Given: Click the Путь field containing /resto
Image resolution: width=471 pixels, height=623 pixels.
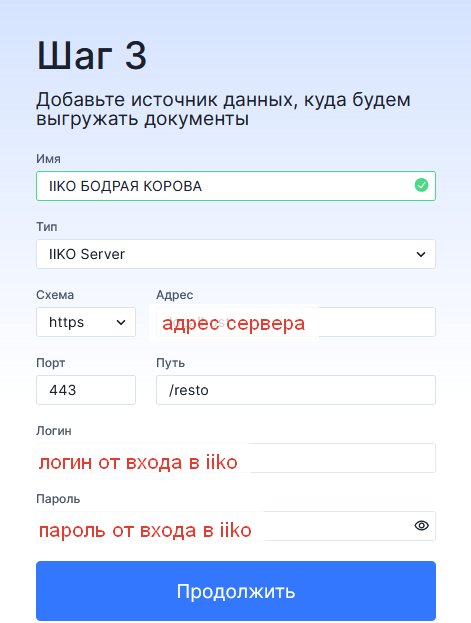Looking at the screenshot, I should tap(296, 390).
